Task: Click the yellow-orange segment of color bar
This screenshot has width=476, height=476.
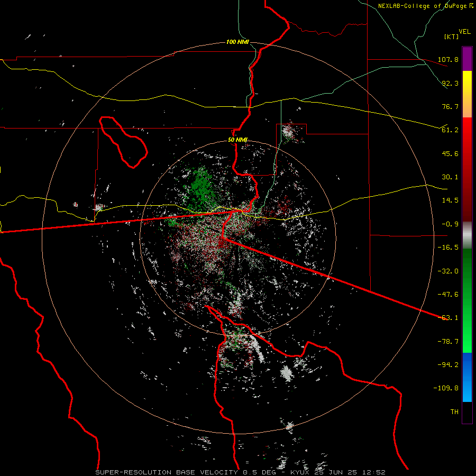Action: [x=467, y=94]
